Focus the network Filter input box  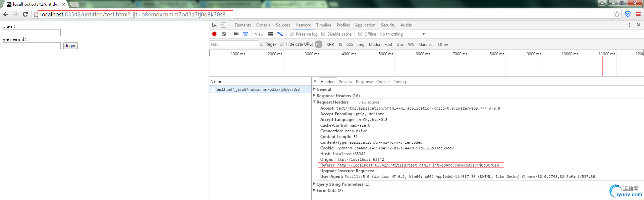pyautogui.click(x=234, y=44)
